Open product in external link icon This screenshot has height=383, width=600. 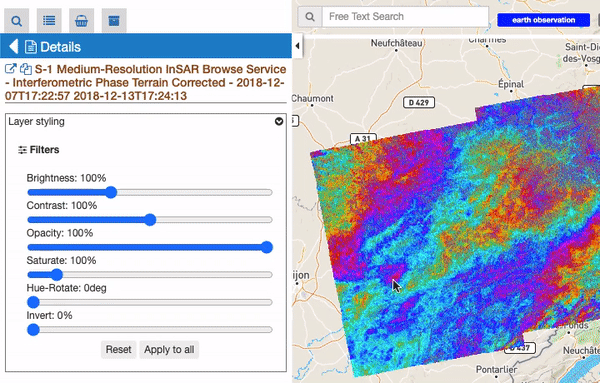[x=10, y=69]
